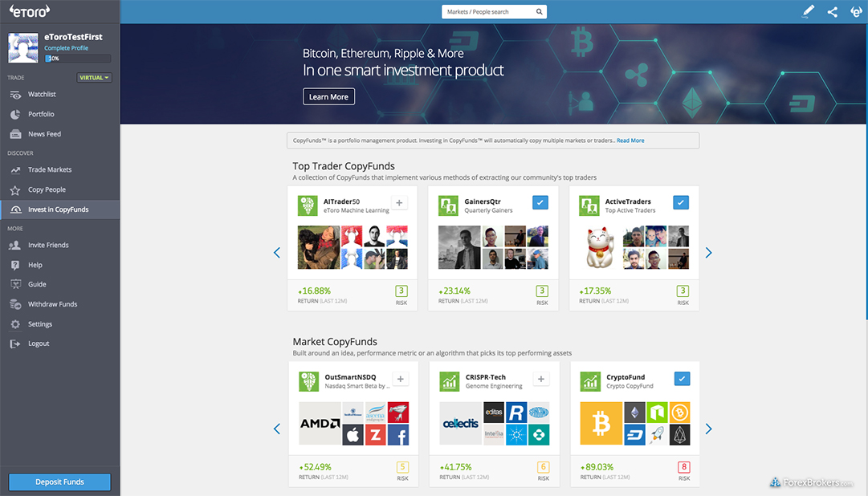
Task: Select Copy People in the sidebar
Action: coord(59,190)
